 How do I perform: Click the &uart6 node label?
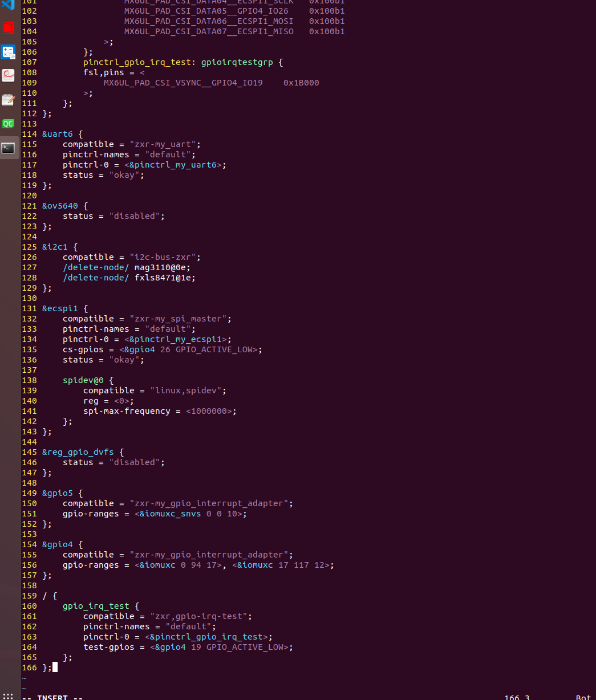58,134
